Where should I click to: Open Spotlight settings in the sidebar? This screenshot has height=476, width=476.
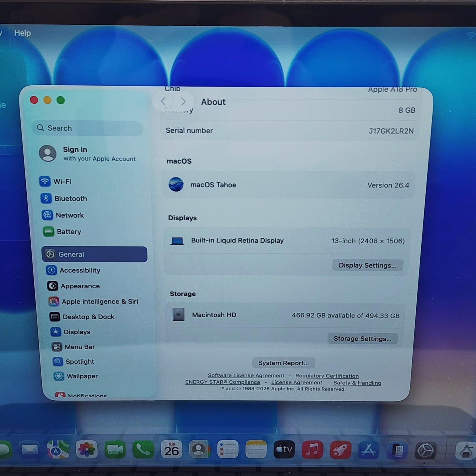tap(73, 362)
